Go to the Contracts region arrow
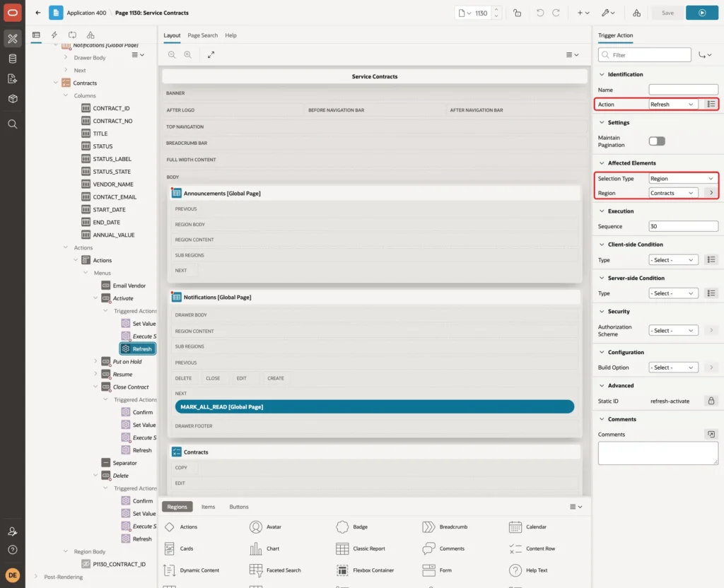Screen dimensions: 724x588 pos(711,193)
